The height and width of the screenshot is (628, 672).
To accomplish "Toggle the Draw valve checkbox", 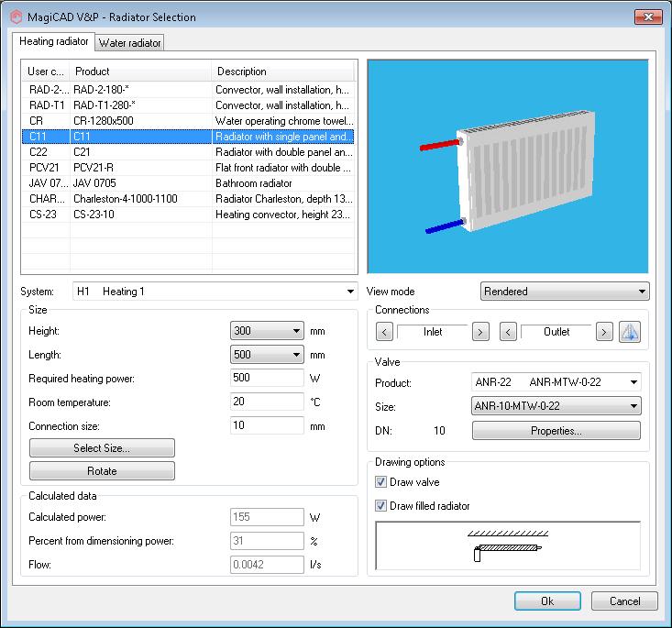I will (380, 482).
